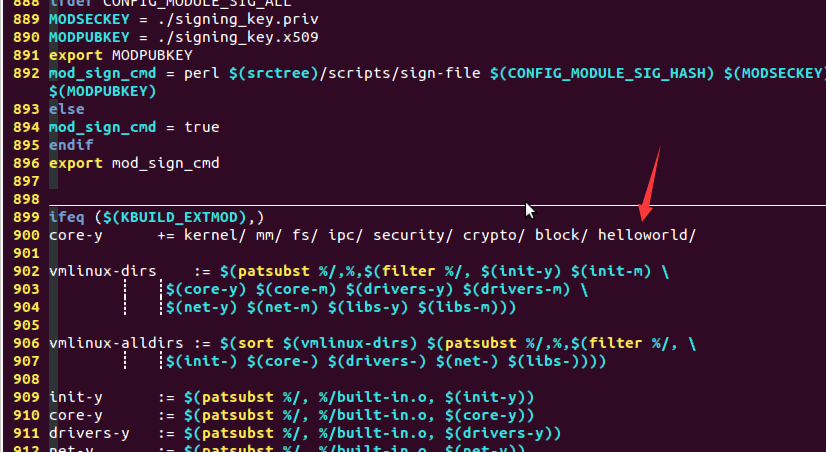Click mod_sign_cmd on line 892

103,73
